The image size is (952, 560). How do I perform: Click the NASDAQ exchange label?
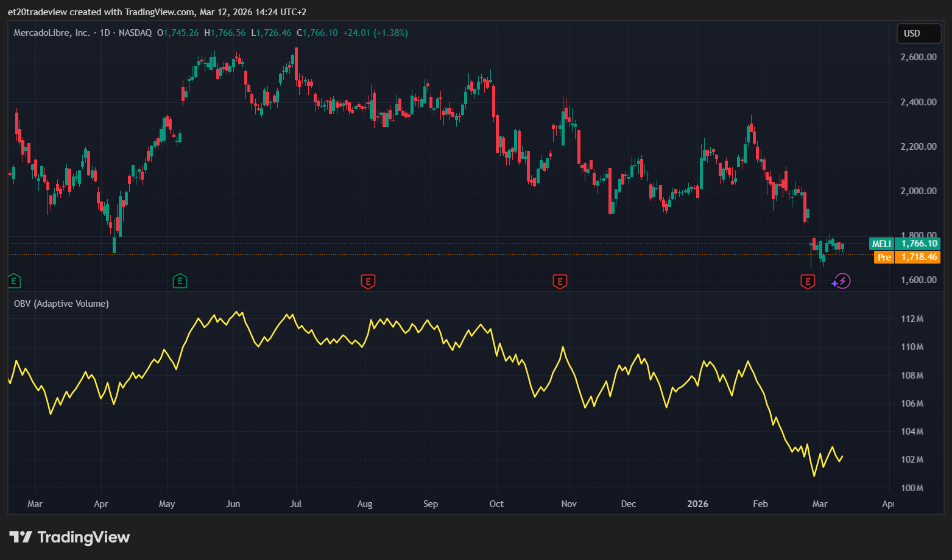[x=135, y=33]
